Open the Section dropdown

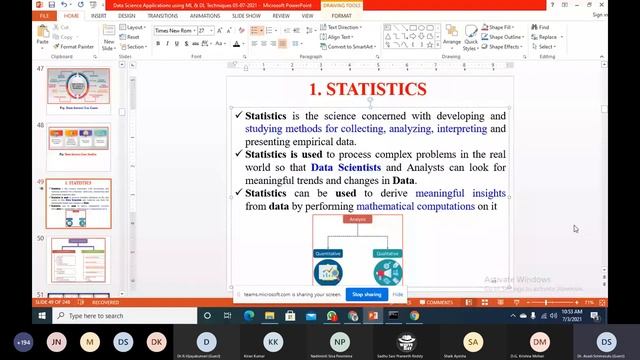coord(133,47)
